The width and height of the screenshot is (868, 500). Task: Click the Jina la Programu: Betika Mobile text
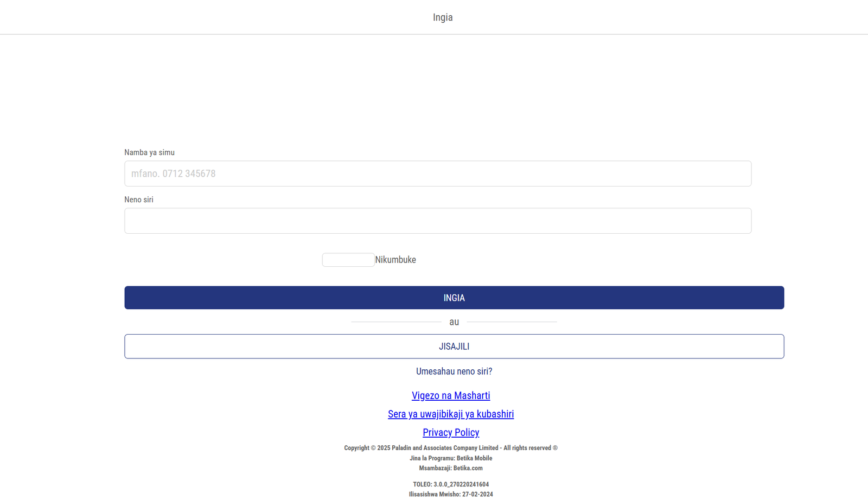(x=451, y=458)
